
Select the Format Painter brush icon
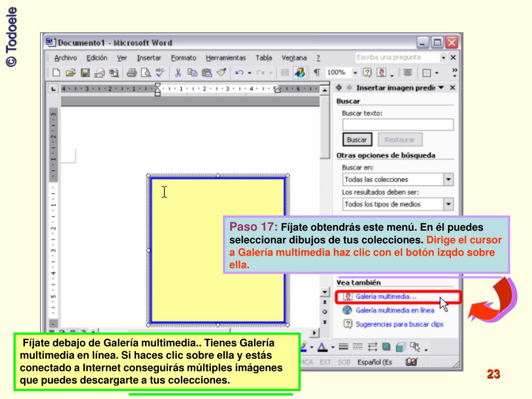pyautogui.click(x=221, y=72)
